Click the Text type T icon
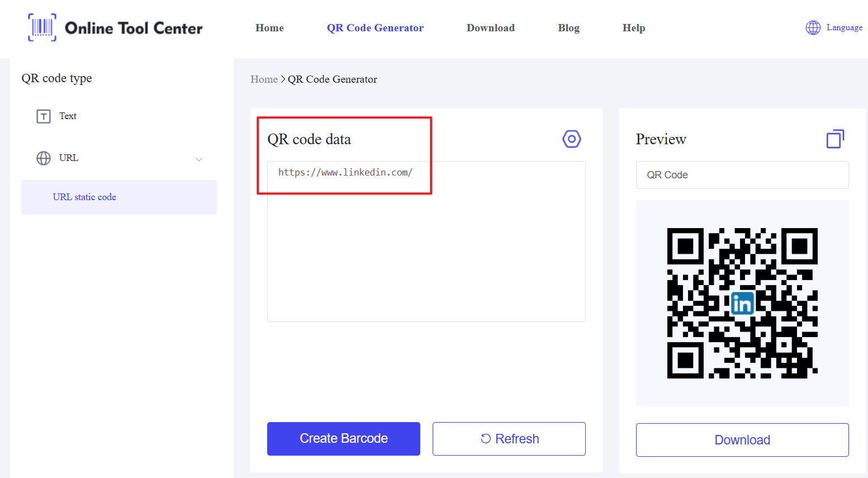 [44, 116]
